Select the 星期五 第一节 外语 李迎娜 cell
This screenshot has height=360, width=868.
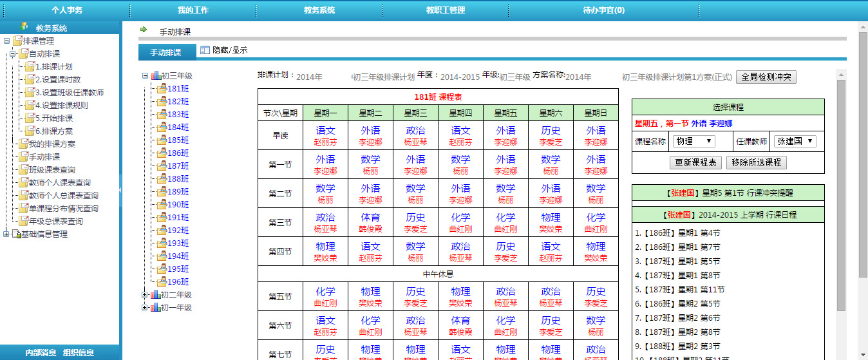pyautogui.click(x=505, y=164)
